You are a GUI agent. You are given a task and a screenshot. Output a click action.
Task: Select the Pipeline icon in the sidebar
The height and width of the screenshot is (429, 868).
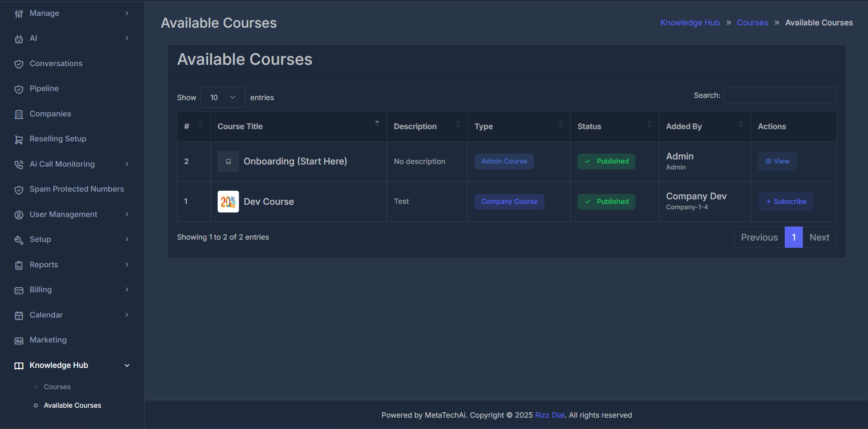click(19, 89)
